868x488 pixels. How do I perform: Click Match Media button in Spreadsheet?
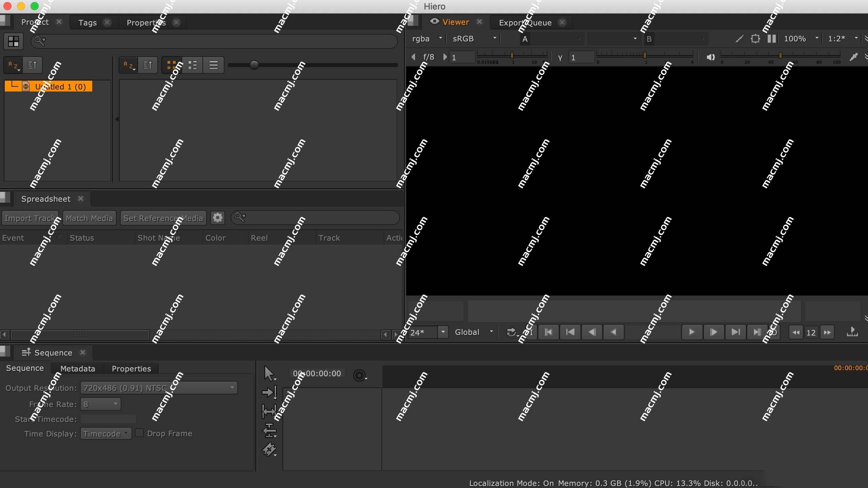89,218
